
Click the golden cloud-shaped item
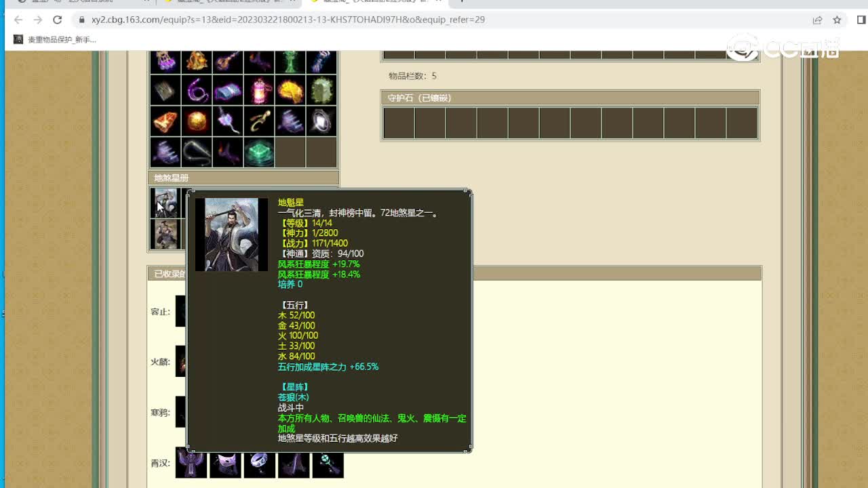[290, 89]
